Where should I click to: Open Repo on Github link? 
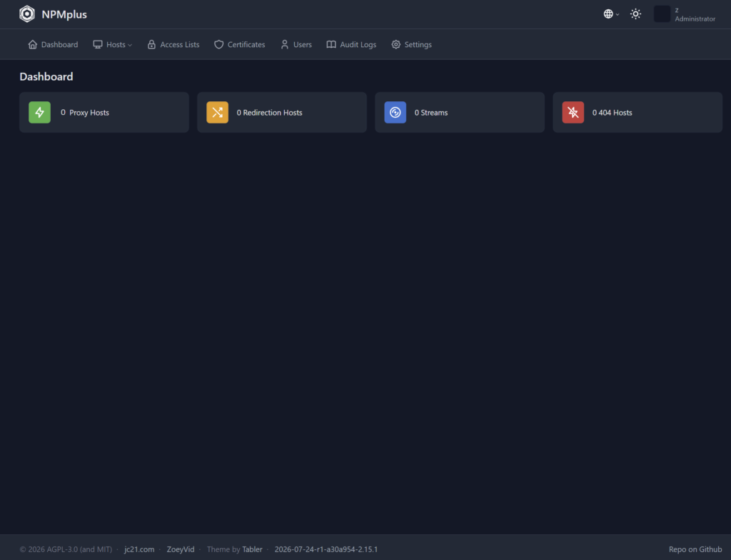695,549
